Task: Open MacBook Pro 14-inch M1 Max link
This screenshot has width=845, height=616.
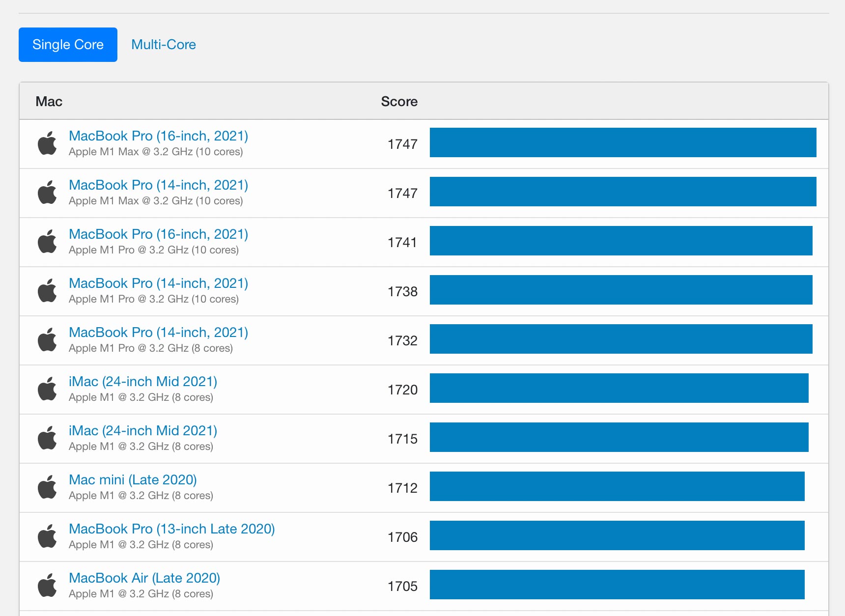Action: [158, 185]
